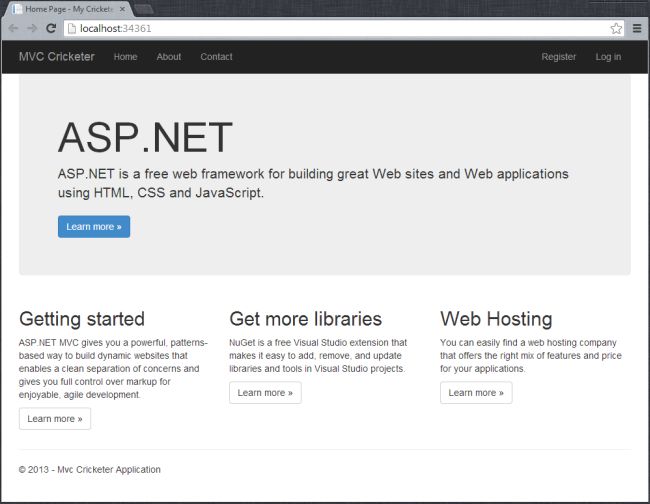Click the MVC Cricketer brand link
Viewport: 650px width, 504px height.
click(x=57, y=56)
